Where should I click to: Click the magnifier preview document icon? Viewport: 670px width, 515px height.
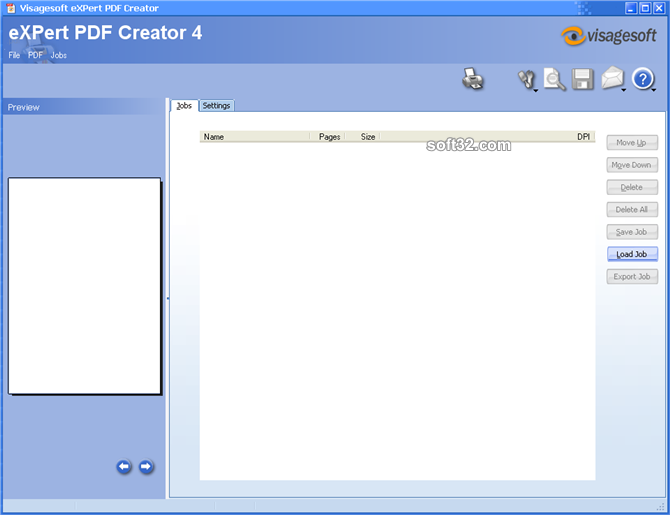click(554, 79)
